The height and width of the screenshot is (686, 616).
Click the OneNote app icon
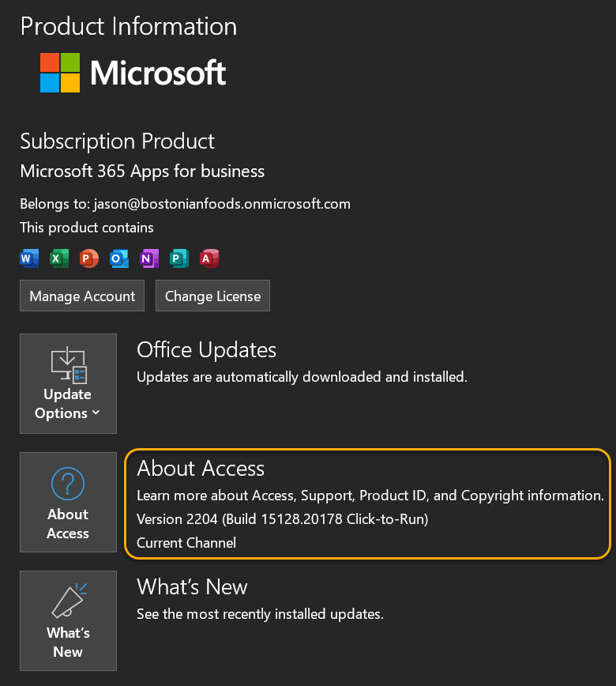click(x=149, y=258)
